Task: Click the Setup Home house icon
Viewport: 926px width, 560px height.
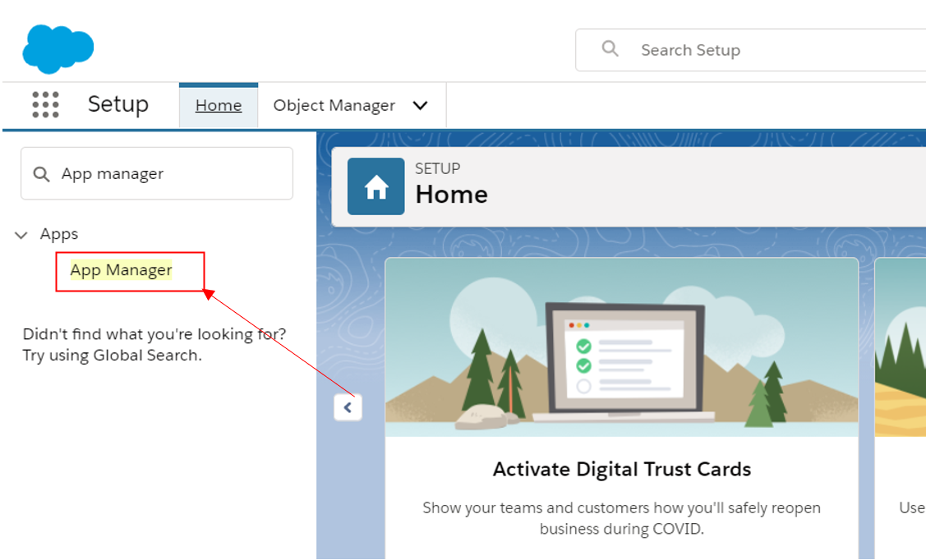Action: pyautogui.click(x=376, y=186)
